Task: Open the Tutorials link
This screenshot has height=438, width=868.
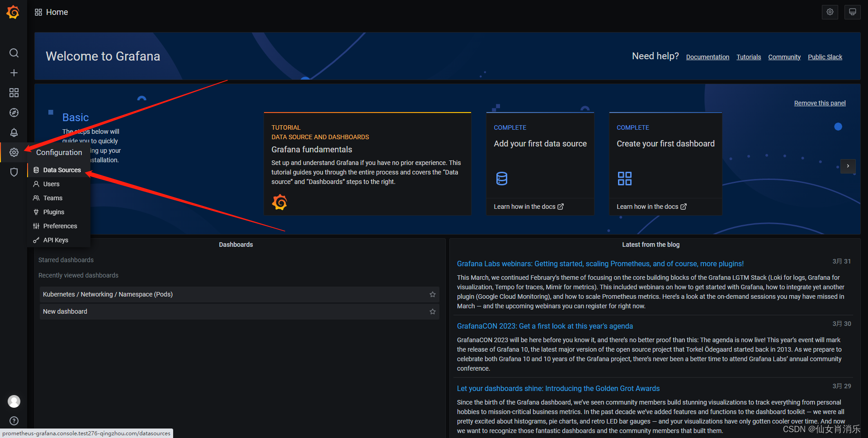Action: coord(749,57)
